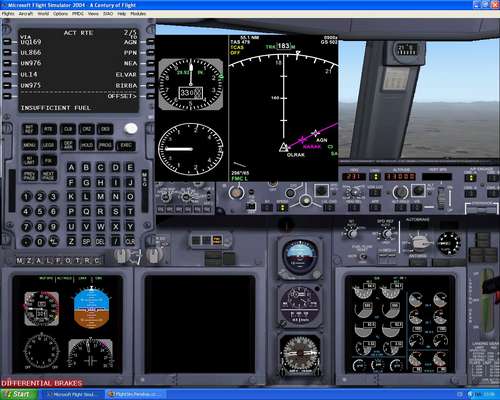Toggle the lit SPEED mode button on MCP
This screenshot has height=400, width=500.
click(282, 208)
